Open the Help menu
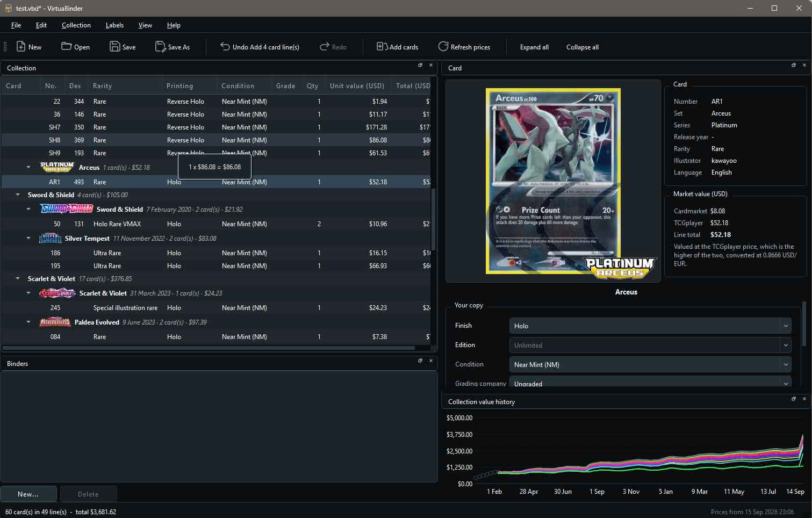Viewport: 812px width, 518px height. [x=174, y=25]
